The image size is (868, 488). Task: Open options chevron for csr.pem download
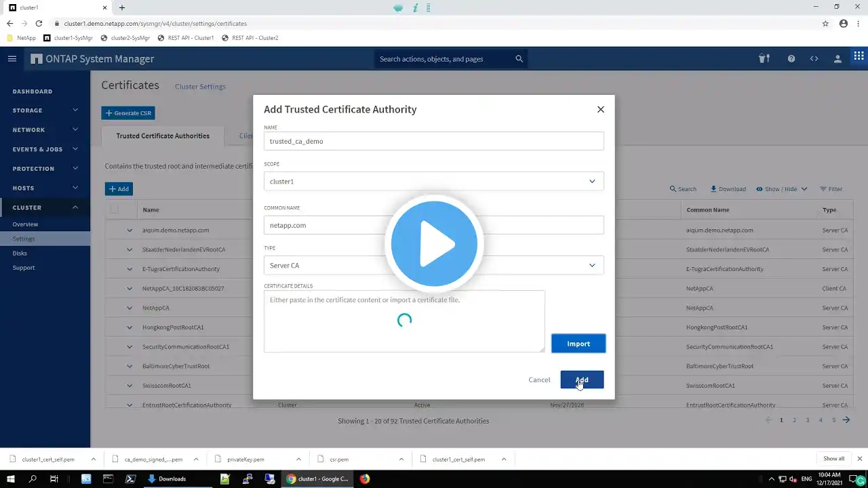click(x=401, y=460)
